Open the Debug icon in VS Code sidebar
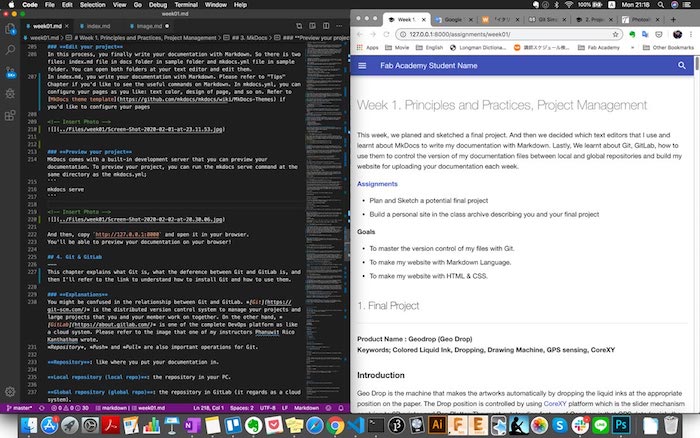700x438 pixels. 10,94
